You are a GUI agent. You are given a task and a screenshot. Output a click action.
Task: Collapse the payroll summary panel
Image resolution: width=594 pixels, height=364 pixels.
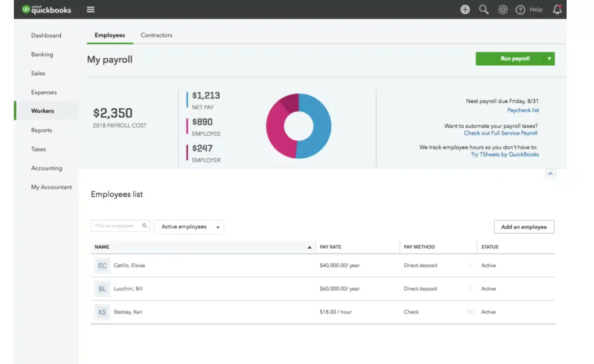click(x=550, y=174)
